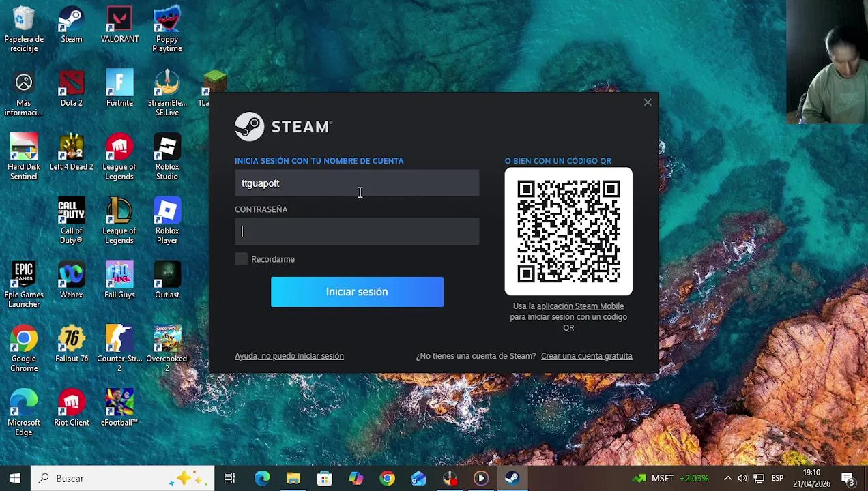
Task: Select the League of Legends red icon
Action: pos(119,158)
